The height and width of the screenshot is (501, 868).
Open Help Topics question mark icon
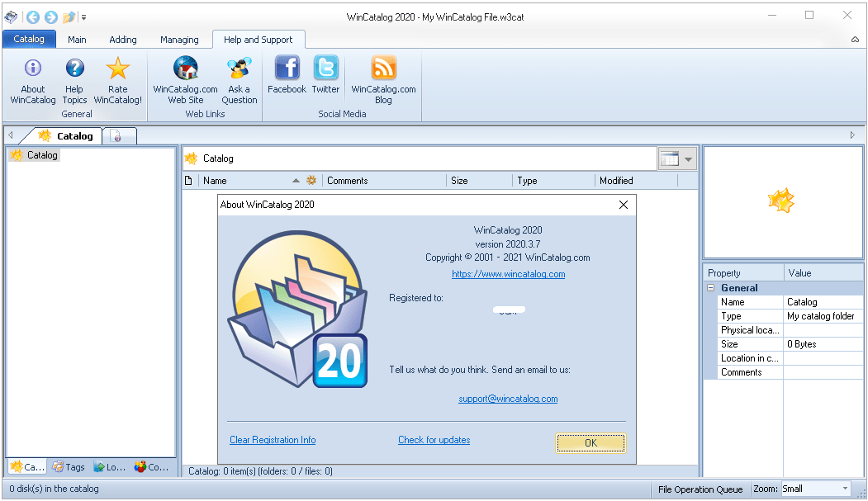74,68
